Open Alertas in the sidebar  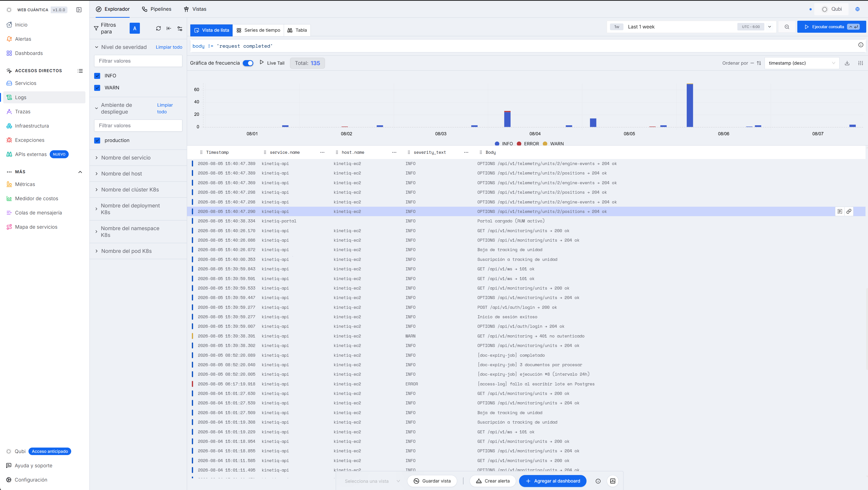[x=23, y=39]
